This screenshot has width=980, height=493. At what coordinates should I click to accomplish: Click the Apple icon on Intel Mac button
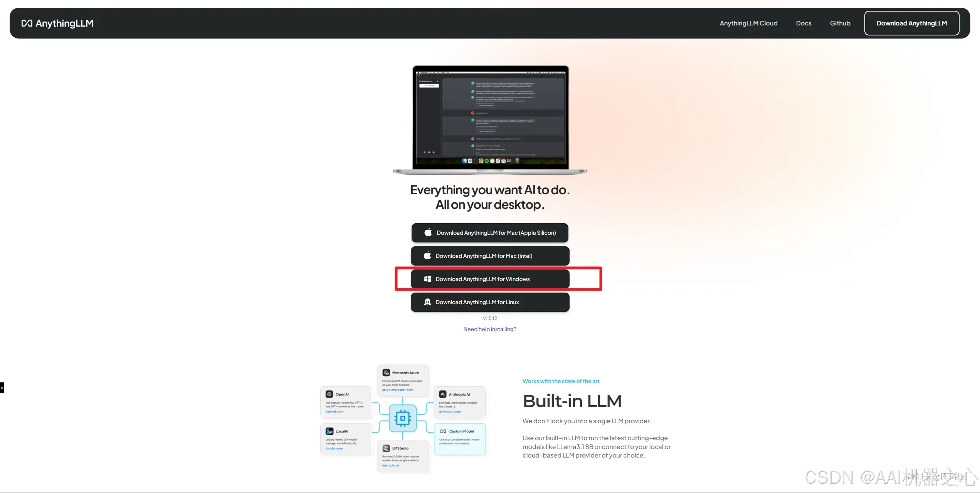point(427,256)
